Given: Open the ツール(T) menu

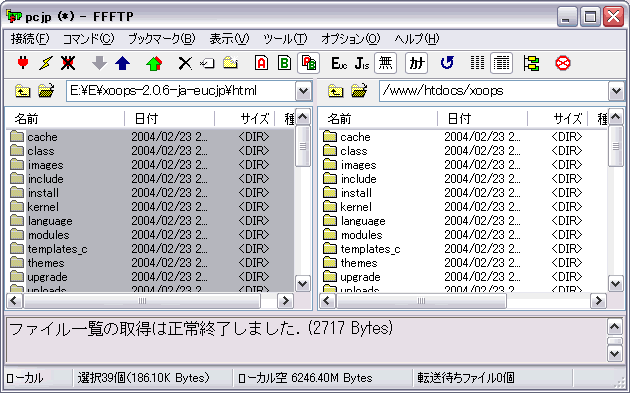Looking at the screenshot, I should [x=285, y=39].
